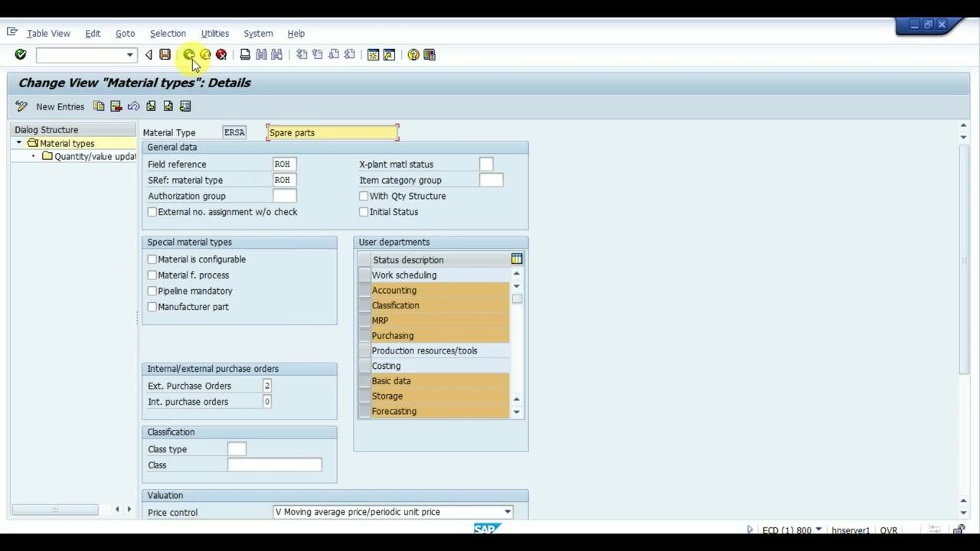Select Quantity/value updating tree item
Viewport: 980px width, 551px height.
click(95, 156)
